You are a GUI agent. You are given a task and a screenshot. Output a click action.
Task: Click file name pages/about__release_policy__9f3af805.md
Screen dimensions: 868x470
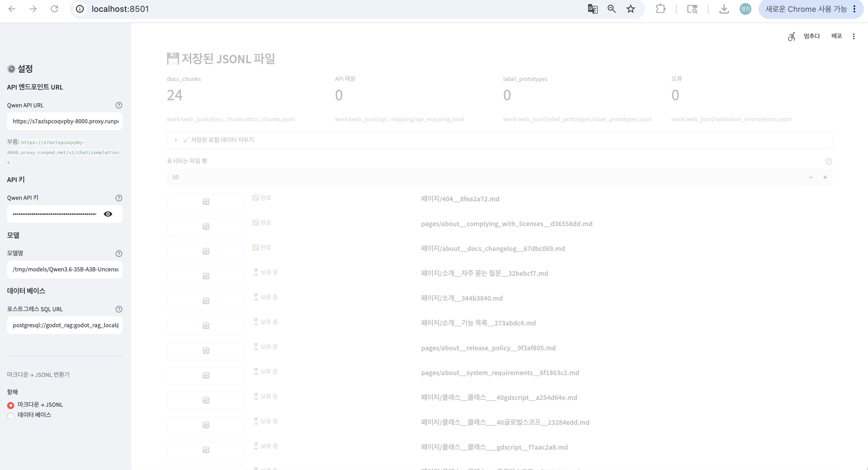pos(488,348)
